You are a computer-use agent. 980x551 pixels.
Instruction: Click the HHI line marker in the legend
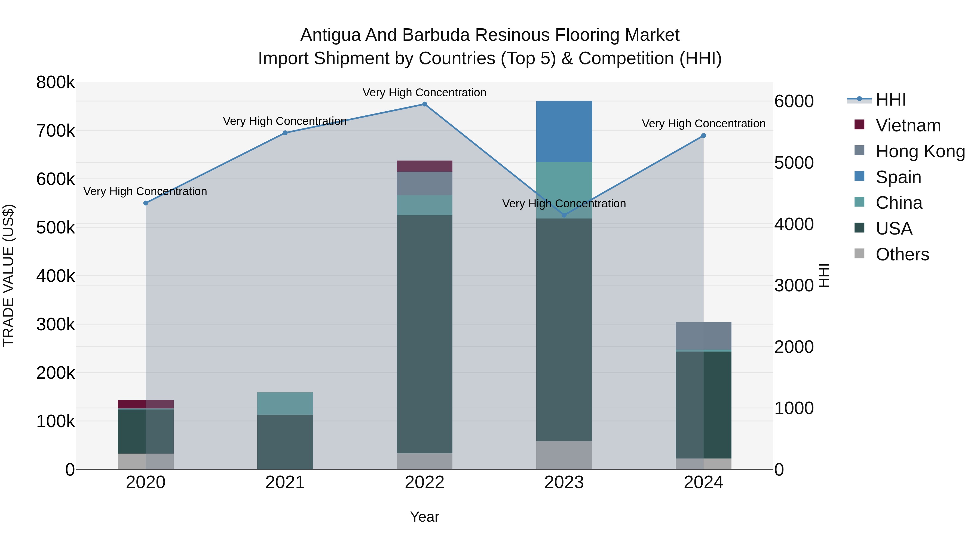[x=859, y=99]
